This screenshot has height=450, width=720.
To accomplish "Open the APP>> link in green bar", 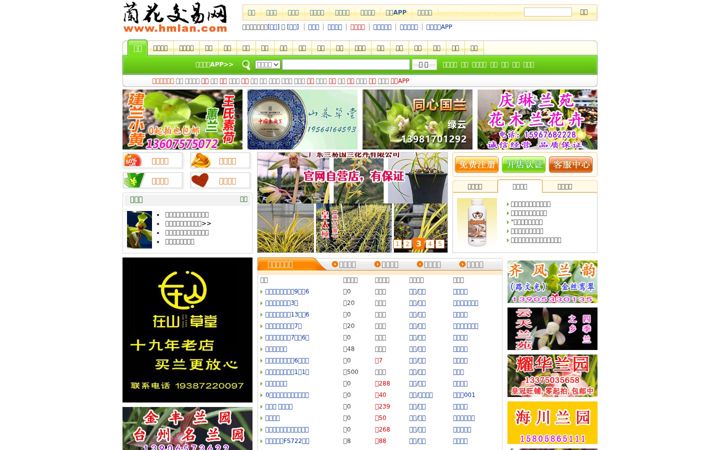I will (x=214, y=65).
